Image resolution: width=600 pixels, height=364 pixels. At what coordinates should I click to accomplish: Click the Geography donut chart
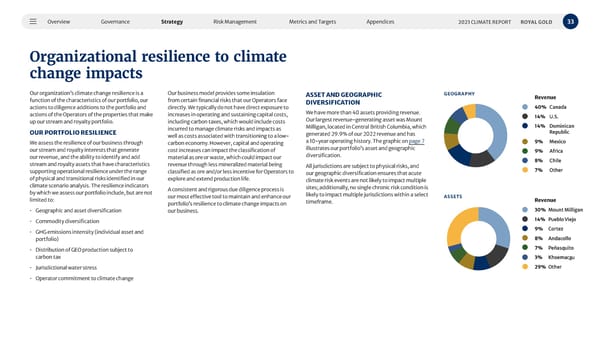(x=475, y=135)
